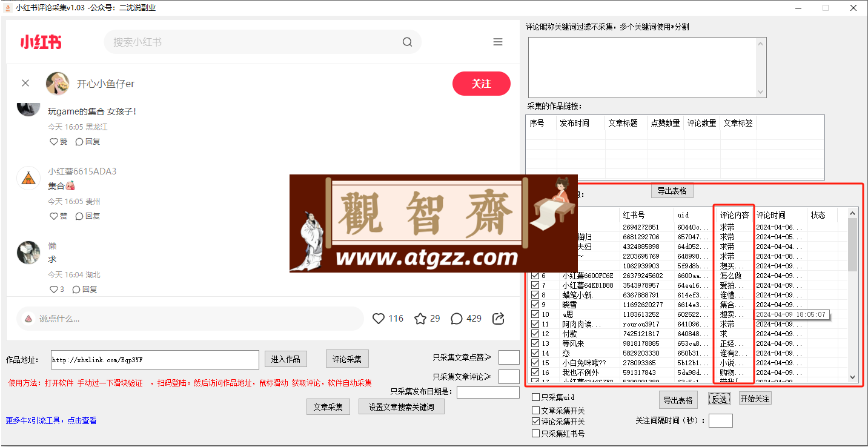Click the keyword filter box scroll-down arrow

pyautogui.click(x=761, y=92)
